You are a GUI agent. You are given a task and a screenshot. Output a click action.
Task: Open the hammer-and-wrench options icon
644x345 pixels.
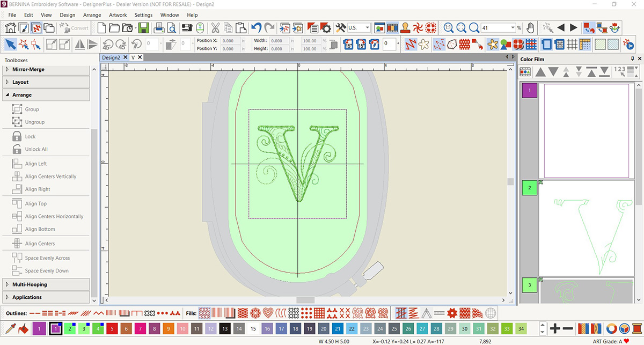point(340,27)
